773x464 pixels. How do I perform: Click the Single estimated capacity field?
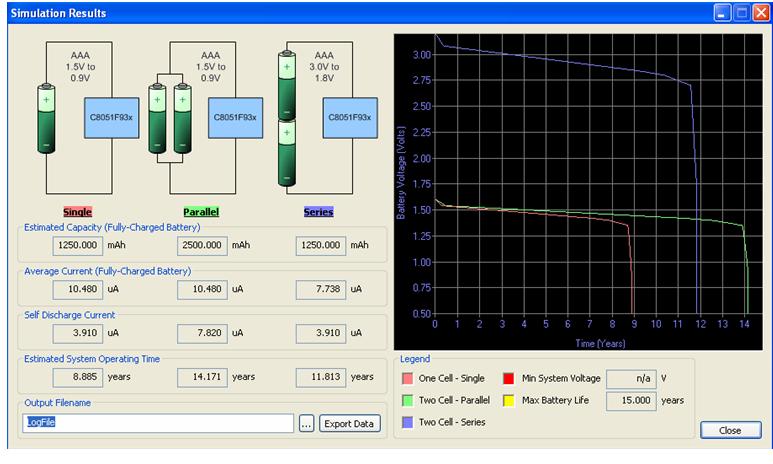coord(79,244)
